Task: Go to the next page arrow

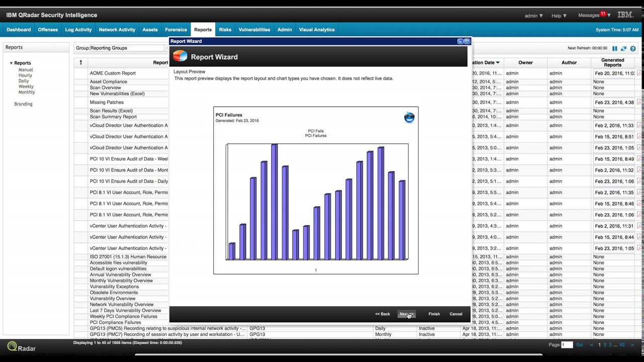Action: tap(632, 345)
